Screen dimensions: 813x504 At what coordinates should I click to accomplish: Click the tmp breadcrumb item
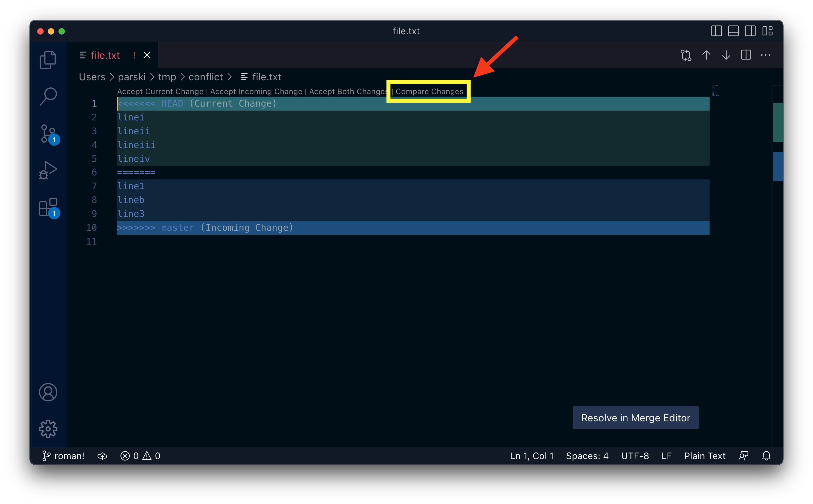[167, 77]
